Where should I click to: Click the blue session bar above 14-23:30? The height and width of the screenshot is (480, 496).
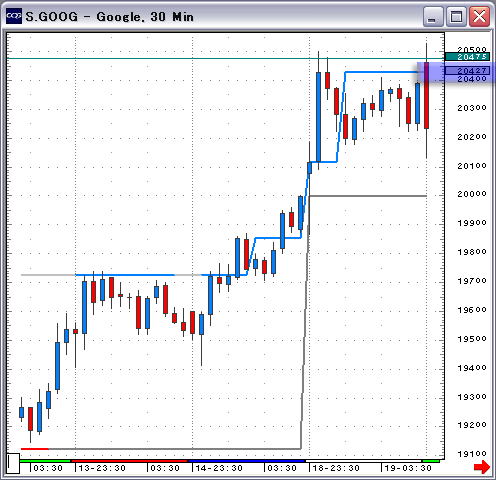[x=247, y=461]
